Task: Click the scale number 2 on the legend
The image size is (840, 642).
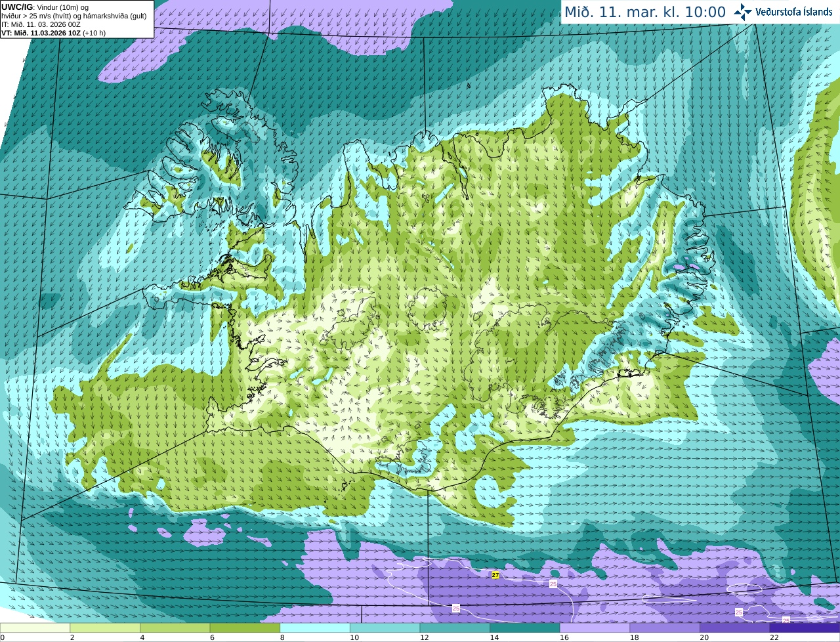Action: tap(72, 637)
